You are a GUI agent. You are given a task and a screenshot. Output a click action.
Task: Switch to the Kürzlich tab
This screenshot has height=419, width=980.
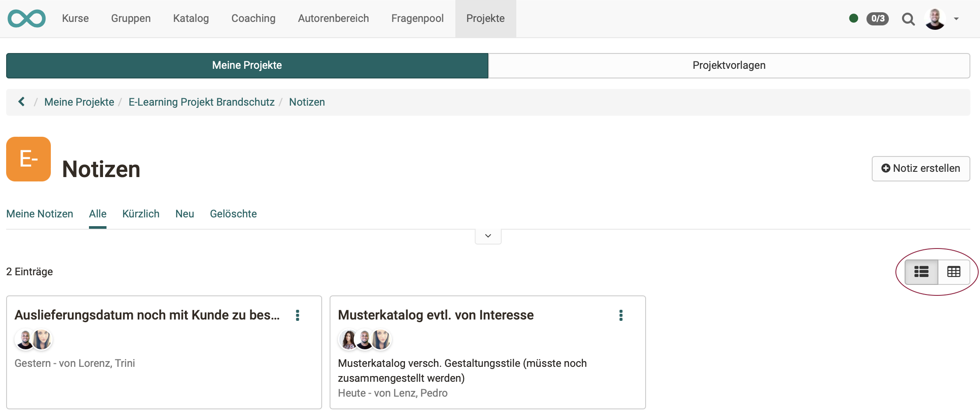click(x=141, y=214)
